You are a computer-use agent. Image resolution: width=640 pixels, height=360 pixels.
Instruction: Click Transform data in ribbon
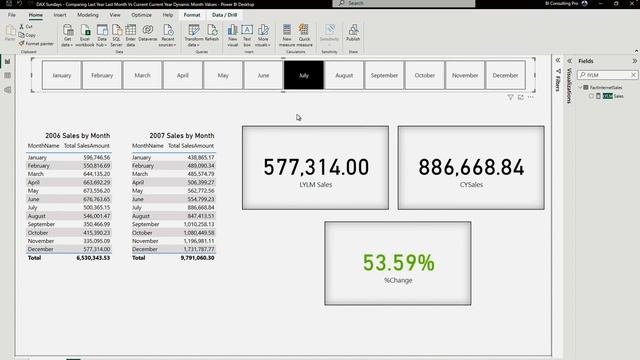tap(193, 35)
